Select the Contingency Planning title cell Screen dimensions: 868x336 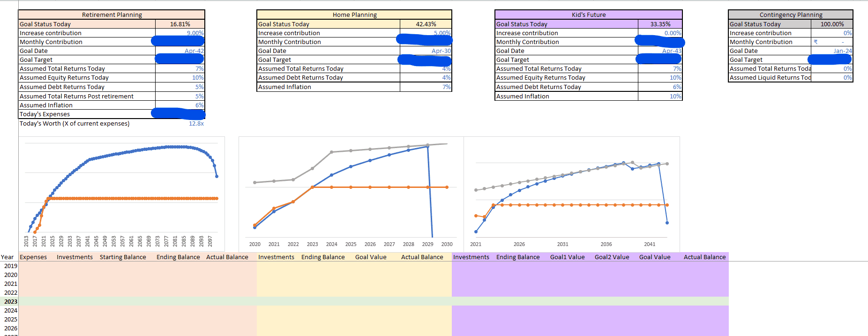pos(791,15)
